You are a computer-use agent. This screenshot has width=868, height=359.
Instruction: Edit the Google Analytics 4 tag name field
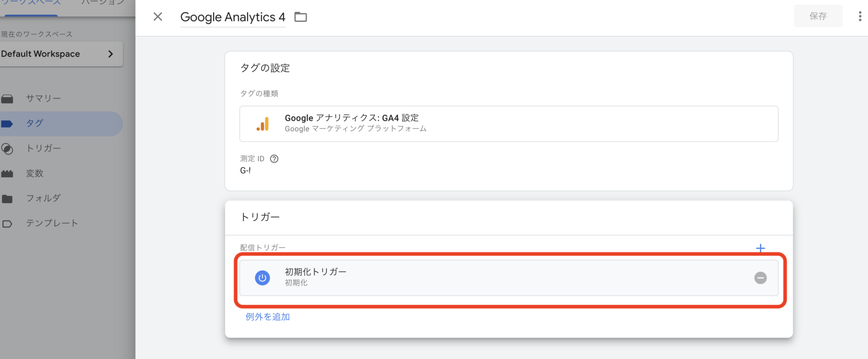tap(233, 17)
